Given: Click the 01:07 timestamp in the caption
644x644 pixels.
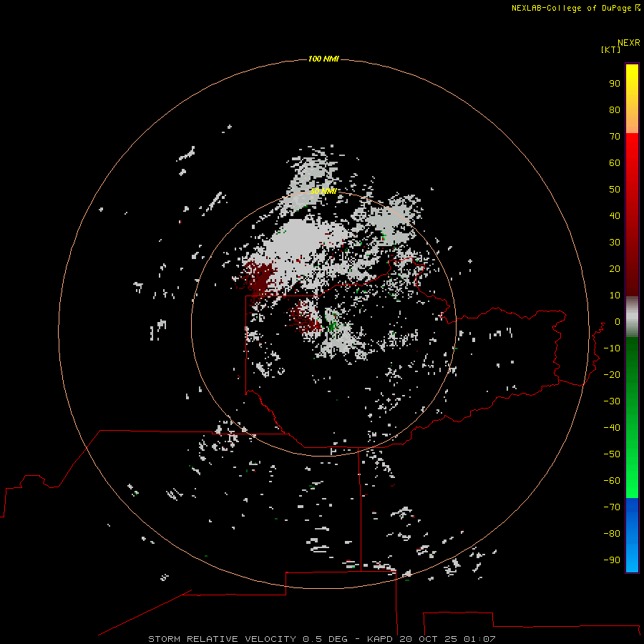Looking at the screenshot, I should [479, 639].
